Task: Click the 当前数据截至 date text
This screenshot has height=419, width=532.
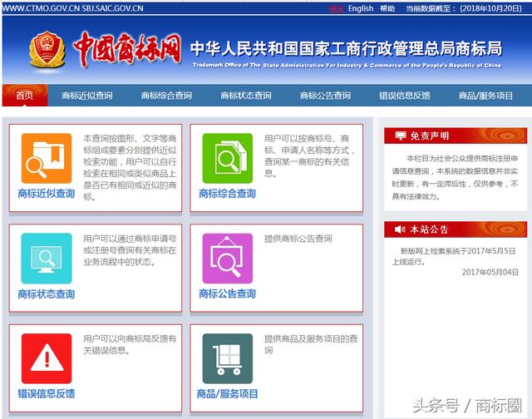Action: pos(464,8)
